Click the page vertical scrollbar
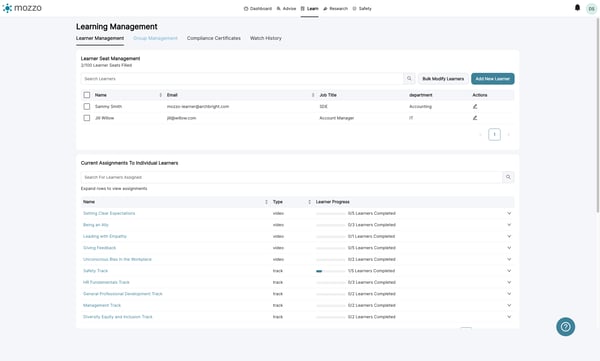This screenshot has width=600, height=361. click(x=598, y=115)
